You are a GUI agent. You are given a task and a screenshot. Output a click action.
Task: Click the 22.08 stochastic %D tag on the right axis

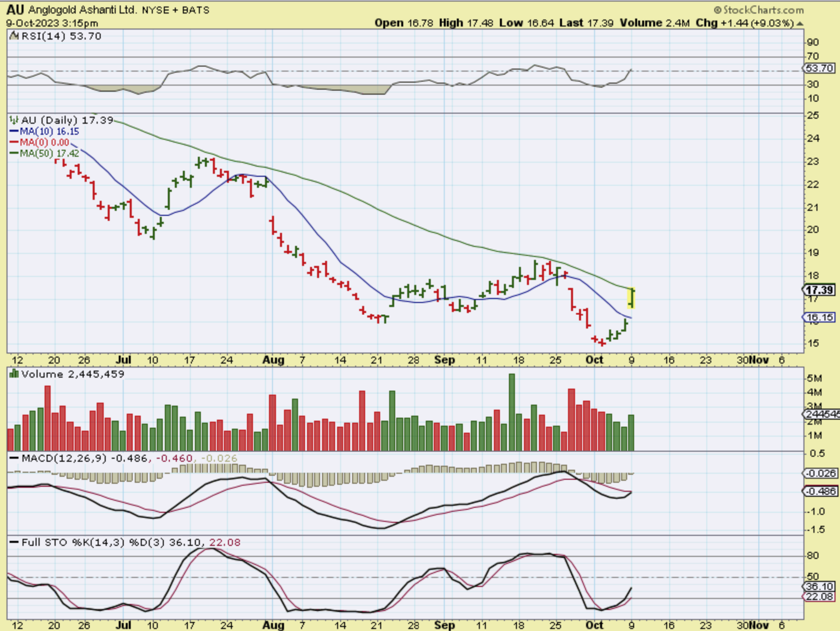[x=819, y=596]
